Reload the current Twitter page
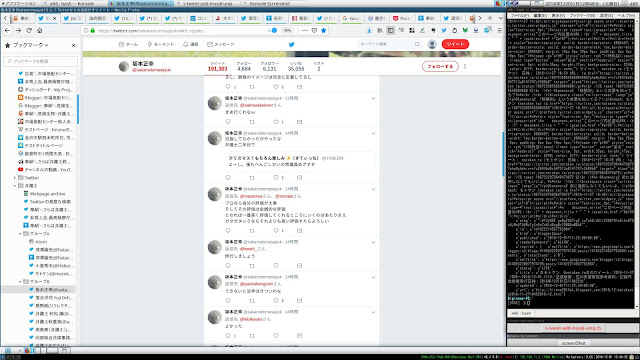Viewport: 640px width, 360px height. (x=29, y=31)
